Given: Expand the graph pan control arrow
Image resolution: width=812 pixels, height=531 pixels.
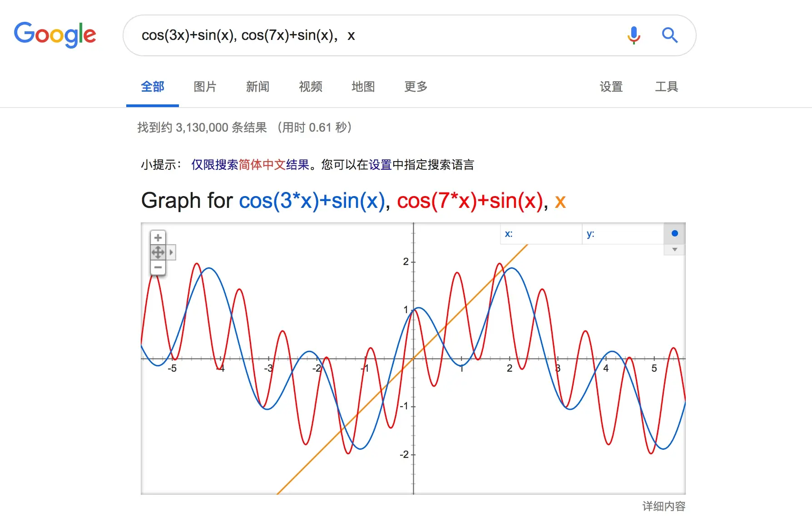Looking at the screenshot, I should coord(171,252).
